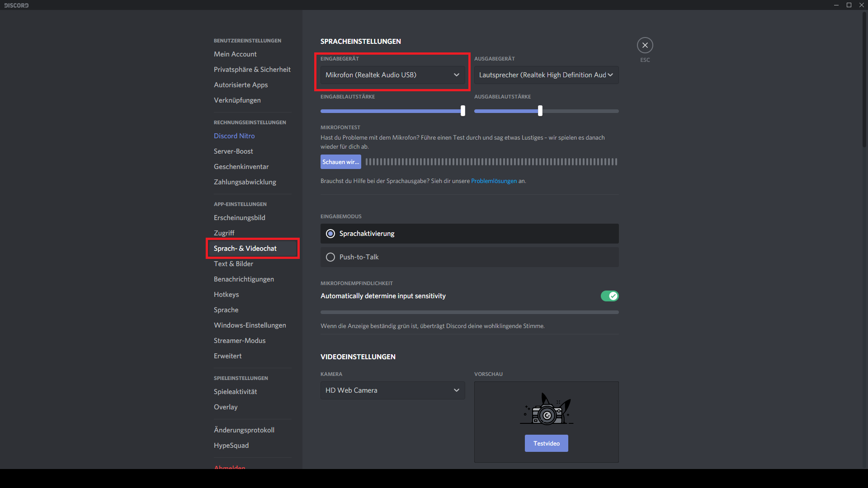Click Discord Nitro menu item

pyautogui.click(x=234, y=136)
